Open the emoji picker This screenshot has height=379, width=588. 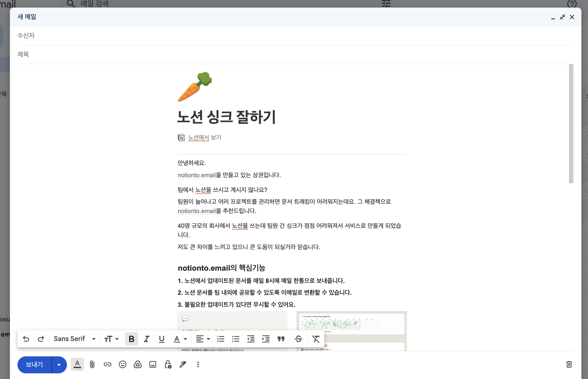coord(122,364)
